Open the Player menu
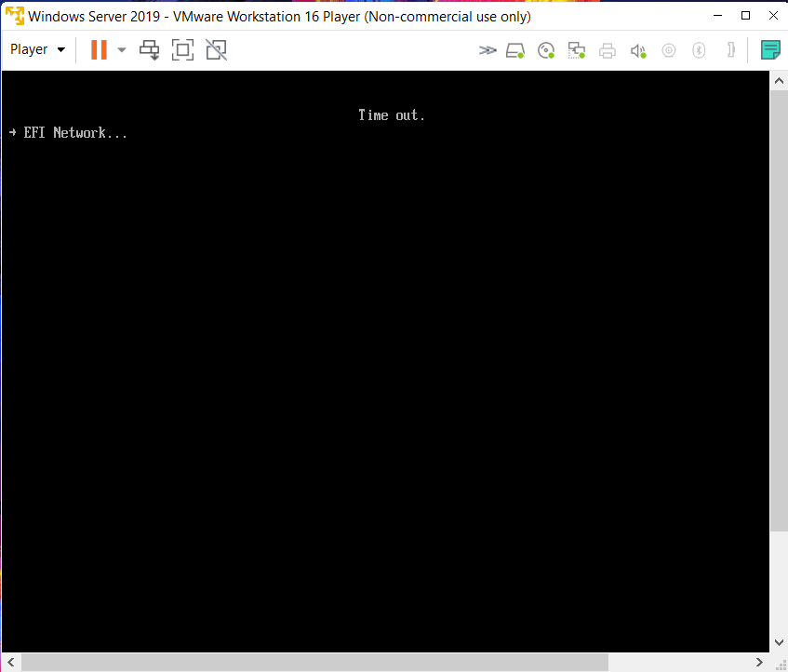788x672 pixels. point(37,50)
